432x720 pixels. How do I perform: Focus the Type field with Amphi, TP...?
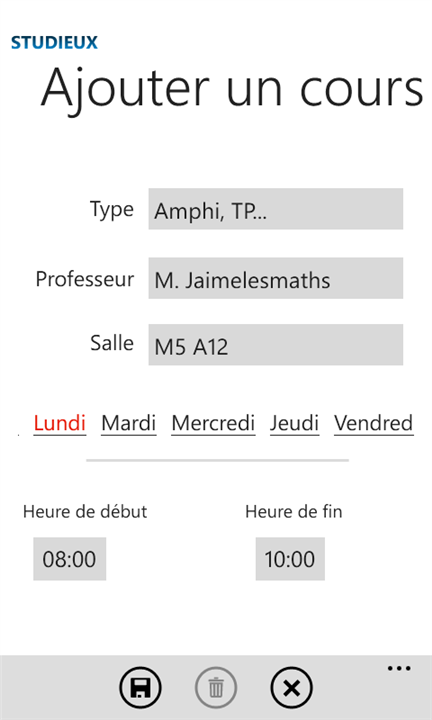click(x=275, y=209)
